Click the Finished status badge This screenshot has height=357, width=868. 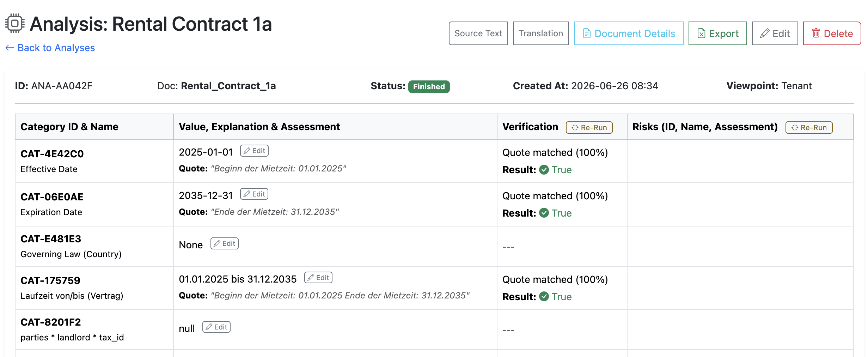pos(429,86)
